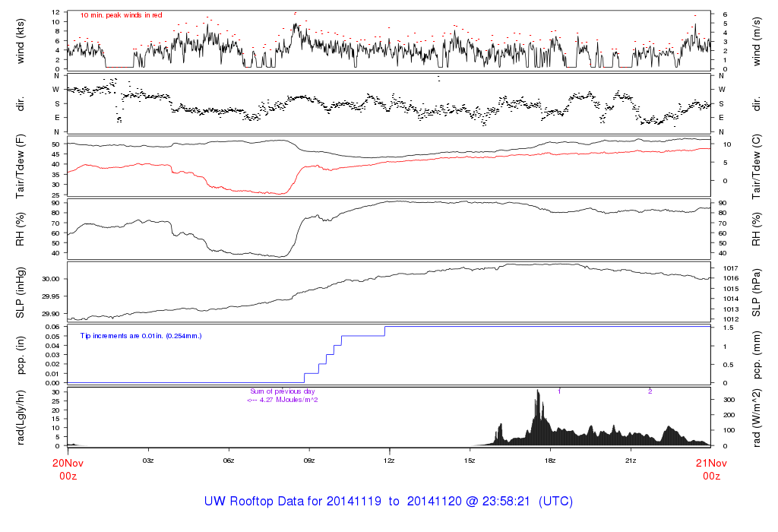Click the '21Nov' end date label

[710, 461]
